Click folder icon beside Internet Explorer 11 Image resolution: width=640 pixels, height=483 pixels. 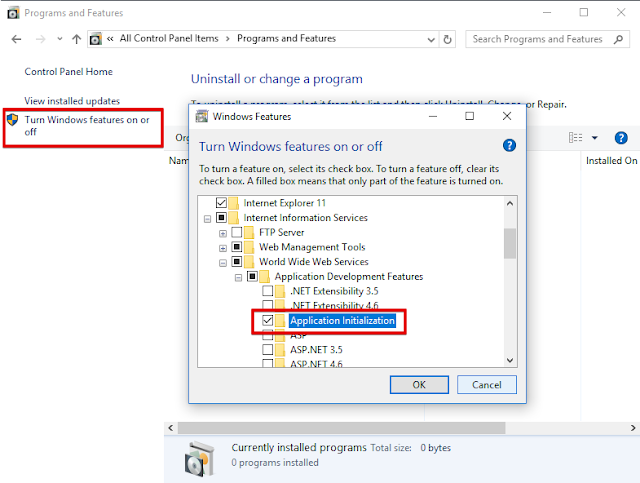pyautogui.click(x=233, y=203)
